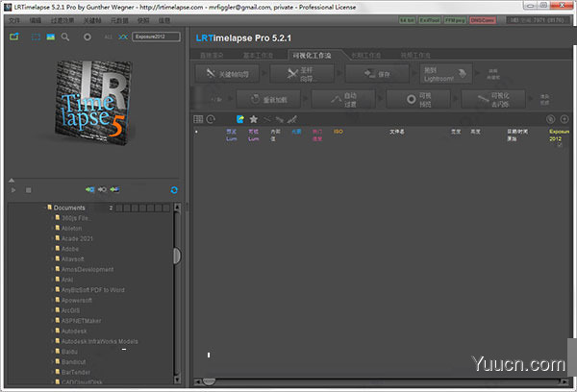
Task: Click the play button under the preview
Action: click(x=13, y=190)
